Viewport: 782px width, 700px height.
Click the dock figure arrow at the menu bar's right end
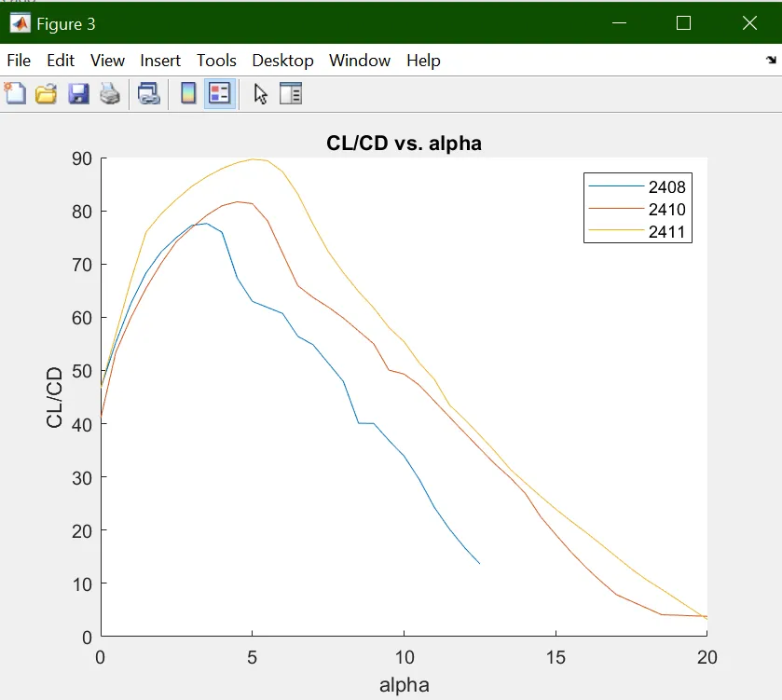pos(770,61)
